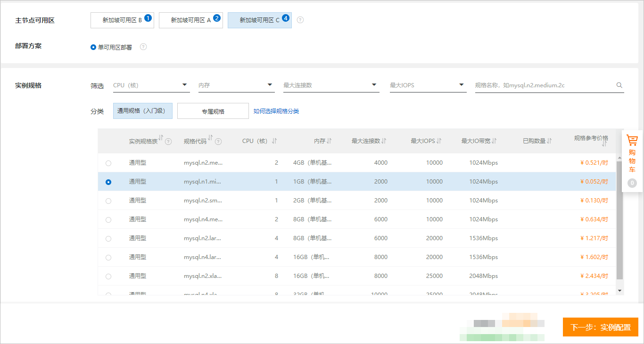The height and width of the screenshot is (344, 644).
Task: Click 25000 IOPS in mysql.n2.xla... row
Action: 434,276
